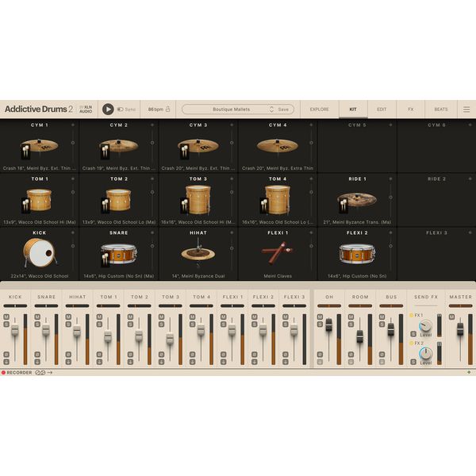Mute the KICK mixer channel
Viewport: 476px width, 476px height.
coord(6,317)
